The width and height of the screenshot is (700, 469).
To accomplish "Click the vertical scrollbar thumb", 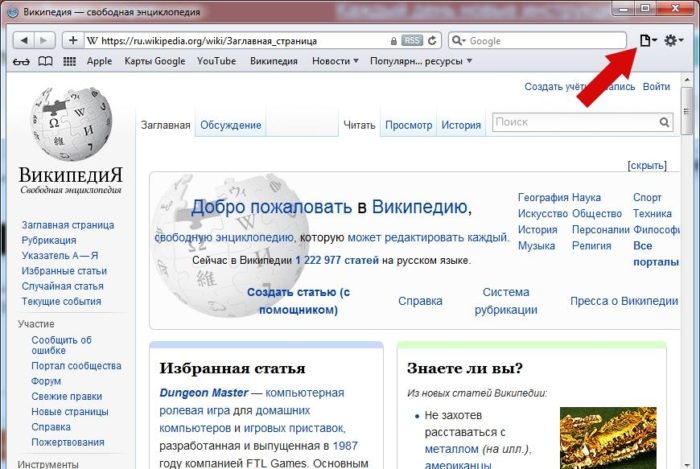I will pos(687,111).
